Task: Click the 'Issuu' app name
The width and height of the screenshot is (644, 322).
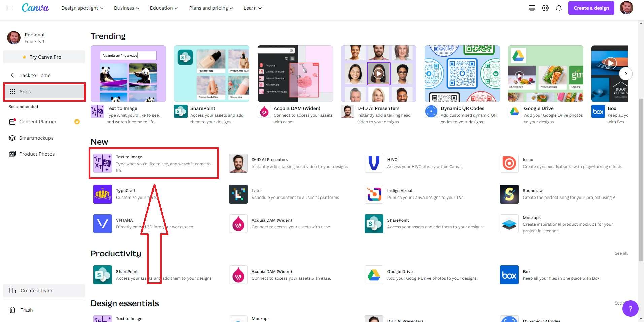Action: 528,160
